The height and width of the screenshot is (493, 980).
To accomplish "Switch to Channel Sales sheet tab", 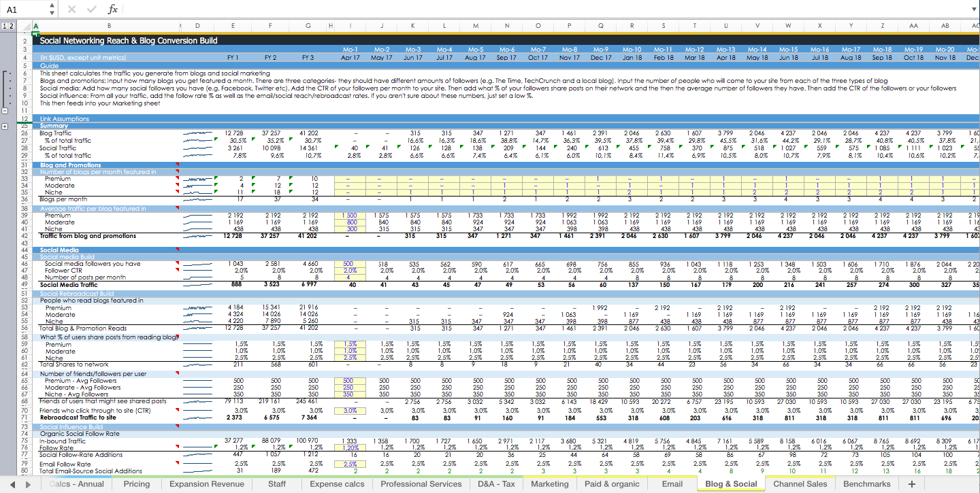I will pyautogui.click(x=800, y=484).
